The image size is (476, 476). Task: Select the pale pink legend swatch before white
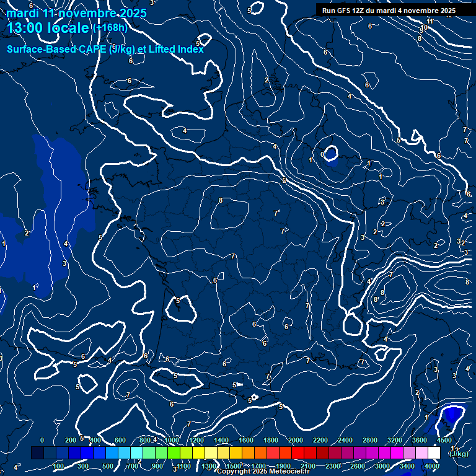[x=421, y=452]
